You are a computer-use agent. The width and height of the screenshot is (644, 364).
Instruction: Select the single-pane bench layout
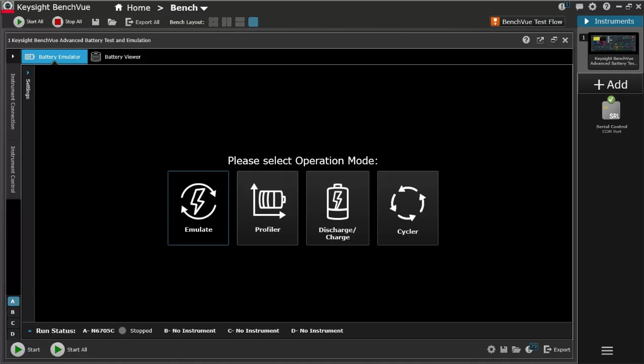(253, 22)
